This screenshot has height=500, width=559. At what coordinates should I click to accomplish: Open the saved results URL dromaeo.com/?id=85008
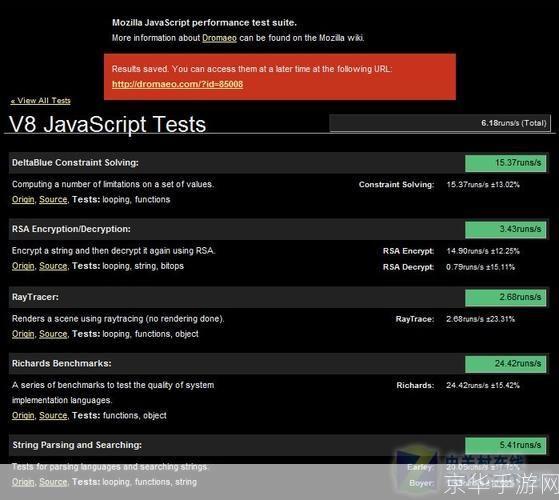point(177,84)
